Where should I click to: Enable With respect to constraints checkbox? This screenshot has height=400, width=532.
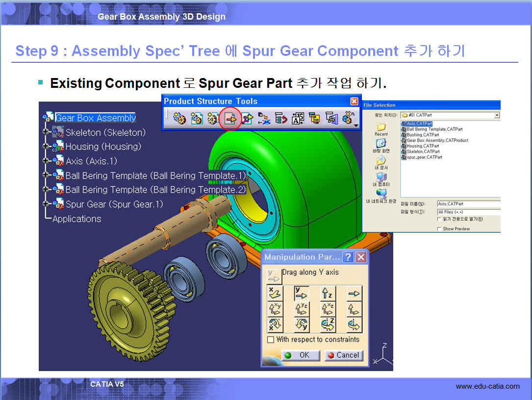(x=271, y=340)
